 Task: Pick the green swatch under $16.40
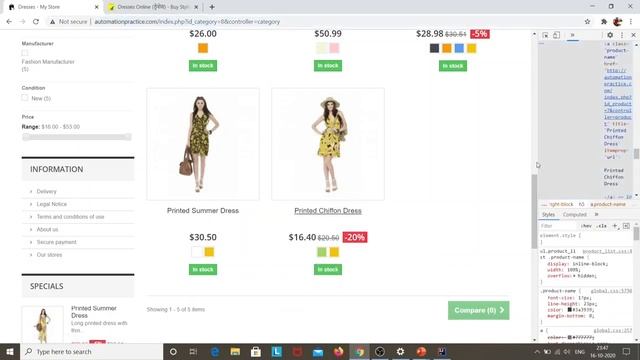322,252
